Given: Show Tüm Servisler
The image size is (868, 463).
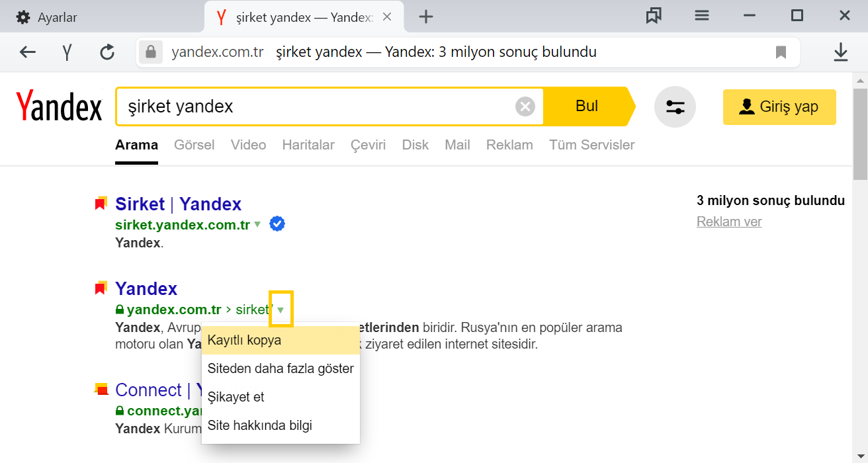Looking at the screenshot, I should (592, 145).
